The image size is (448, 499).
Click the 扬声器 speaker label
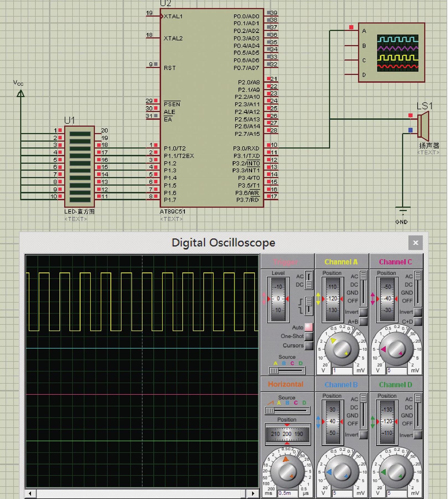tap(429, 145)
